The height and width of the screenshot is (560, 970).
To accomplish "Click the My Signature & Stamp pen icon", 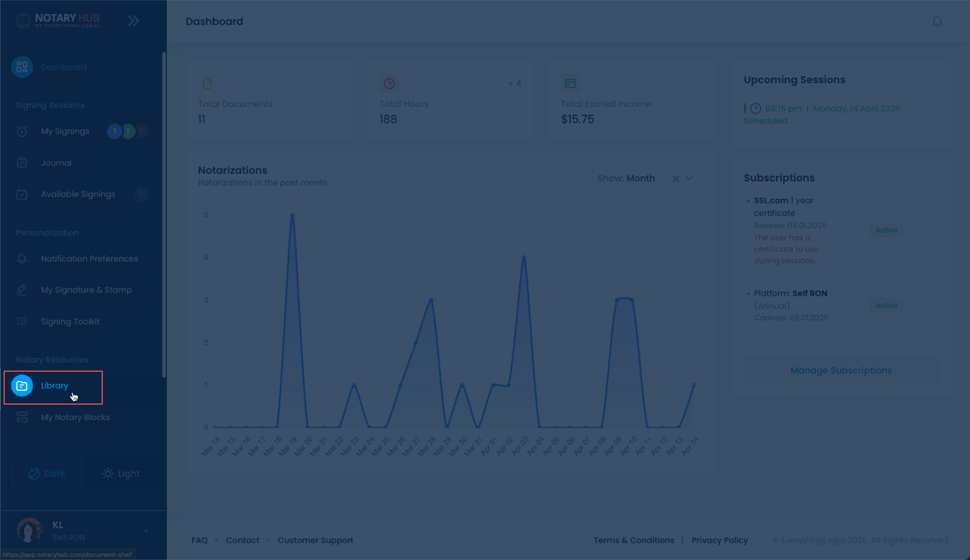I will 22,290.
